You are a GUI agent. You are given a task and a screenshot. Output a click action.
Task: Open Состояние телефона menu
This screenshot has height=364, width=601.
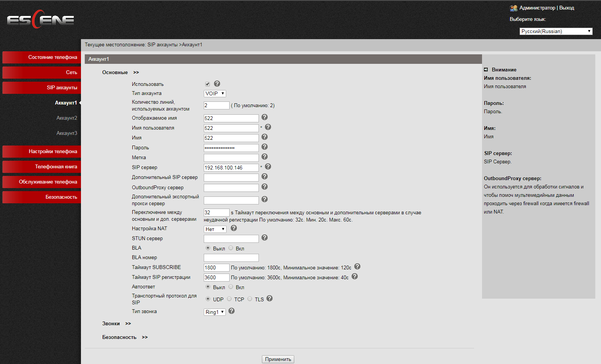tap(41, 57)
